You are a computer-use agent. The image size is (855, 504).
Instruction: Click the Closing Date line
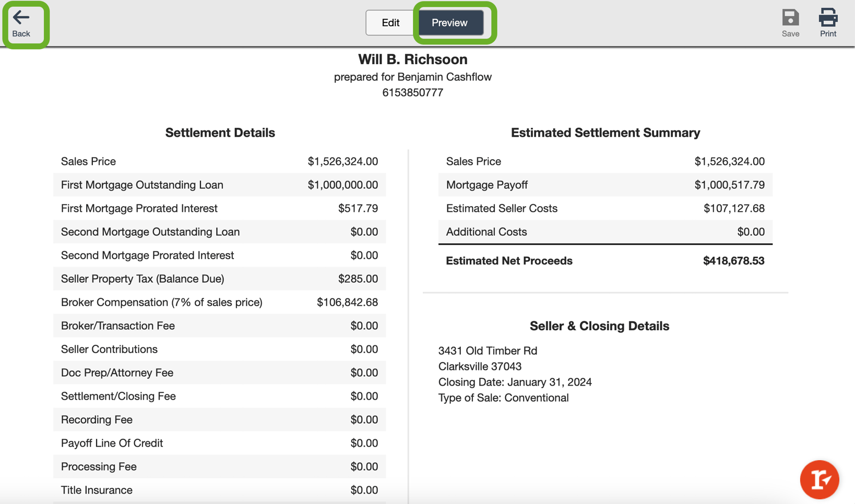[x=515, y=382]
